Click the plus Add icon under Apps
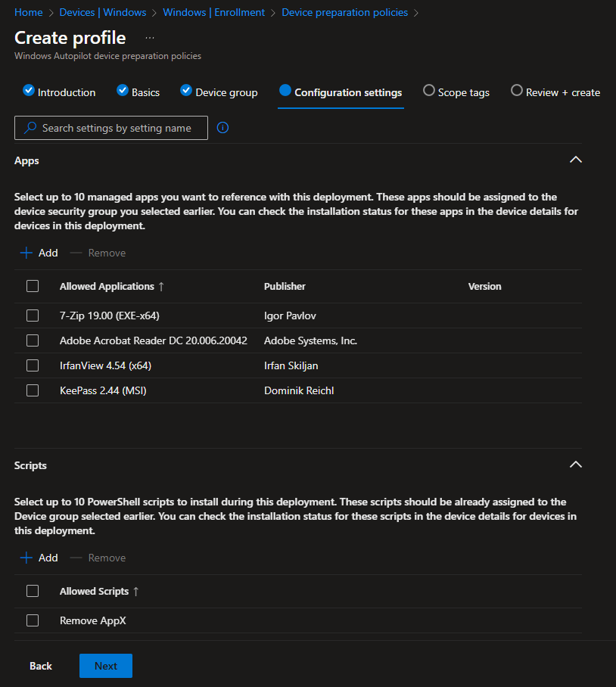The height and width of the screenshot is (687, 616). (26, 253)
